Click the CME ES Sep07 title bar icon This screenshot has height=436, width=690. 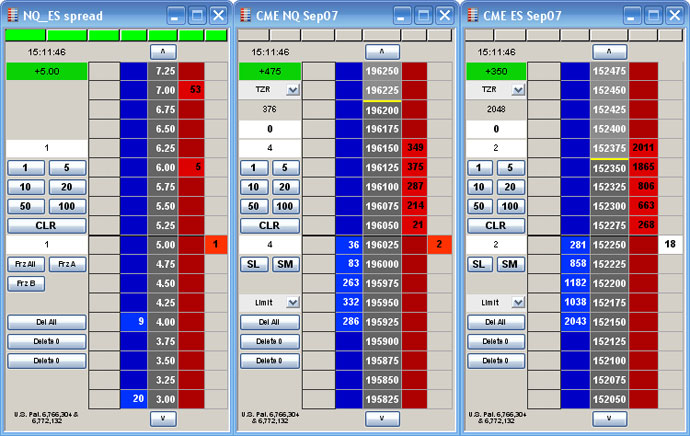coord(475,15)
